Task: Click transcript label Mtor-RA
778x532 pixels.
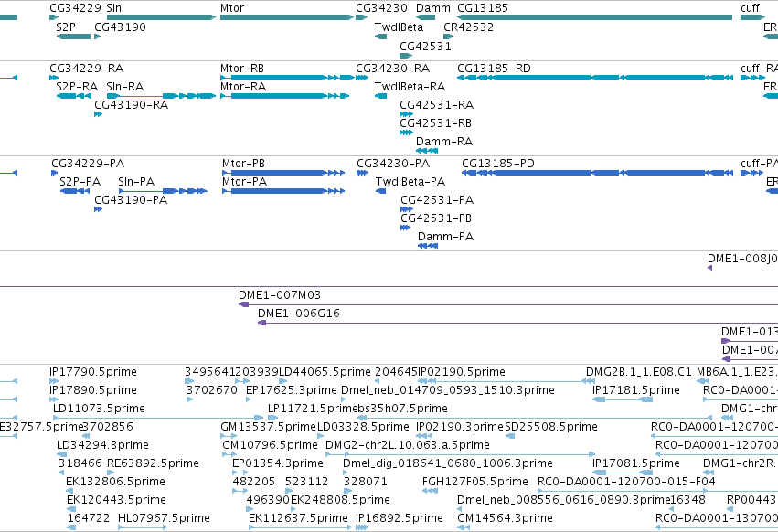Action: tap(243, 86)
